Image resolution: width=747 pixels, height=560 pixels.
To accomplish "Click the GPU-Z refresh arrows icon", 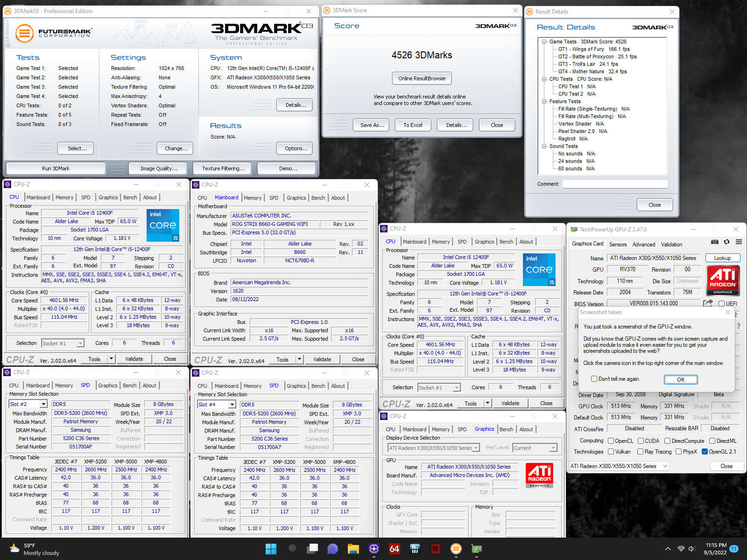I will [726, 242].
